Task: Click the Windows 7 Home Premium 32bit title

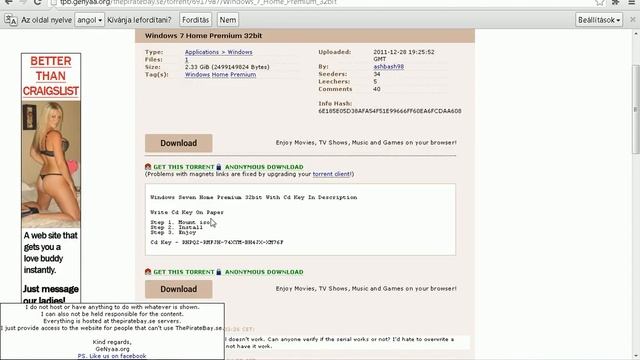Action: (203, 36)
